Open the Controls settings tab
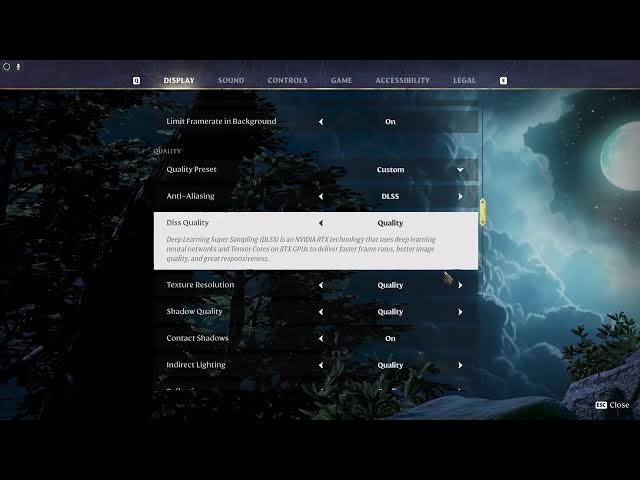Viewport: 640px width, 480px height. (x=287, y=80)
